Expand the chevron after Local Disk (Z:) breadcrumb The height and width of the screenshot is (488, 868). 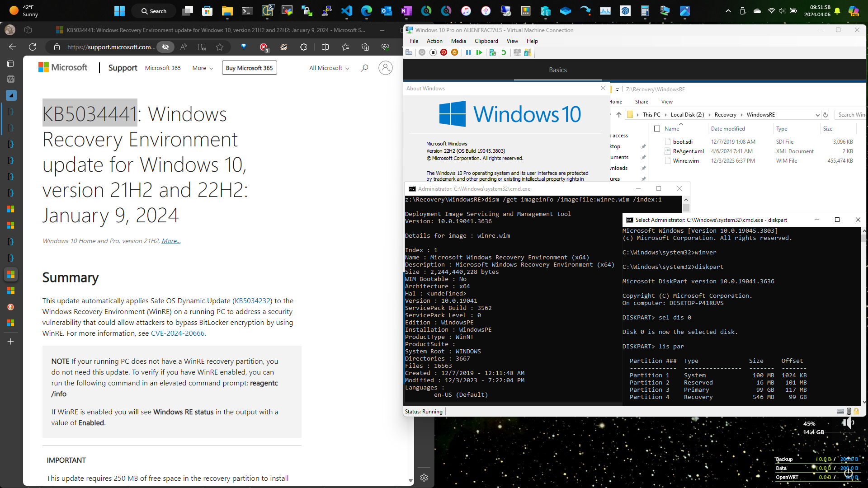coord(709,115)
